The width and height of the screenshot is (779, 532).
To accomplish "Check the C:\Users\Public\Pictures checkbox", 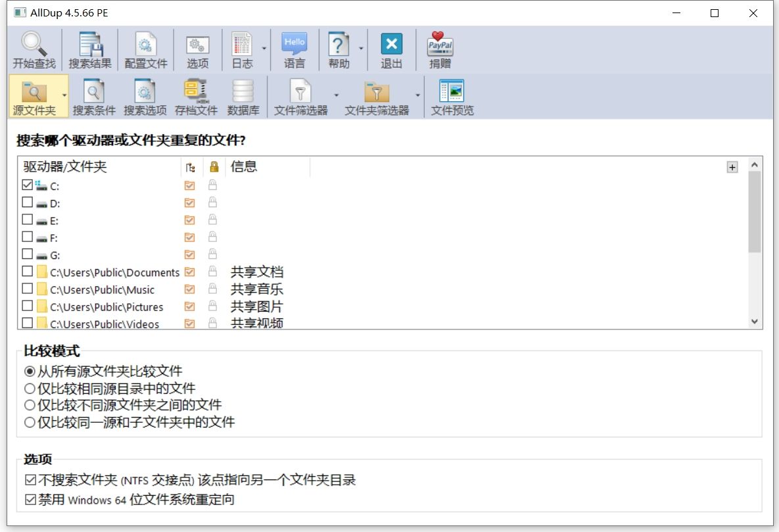I will point(28,306).
